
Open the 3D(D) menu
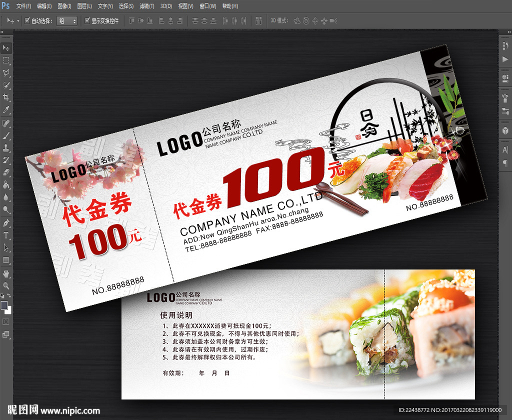click(166, 6)
